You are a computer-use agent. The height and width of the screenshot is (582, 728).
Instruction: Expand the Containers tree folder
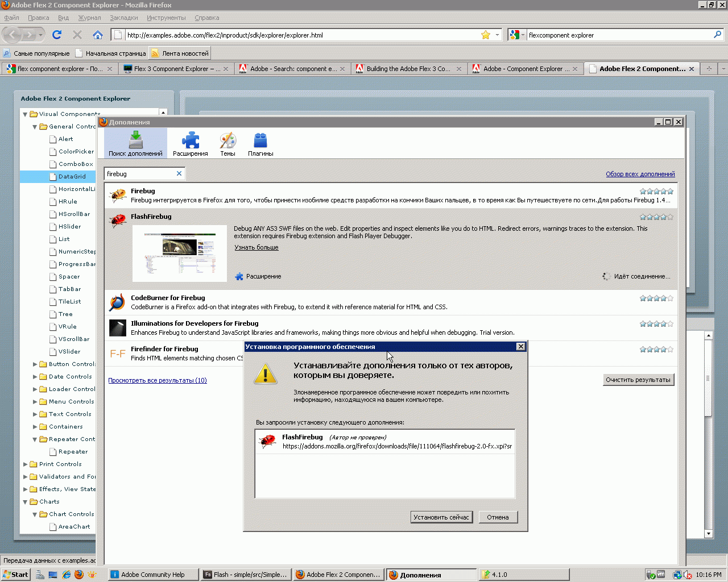pyautogui.click(x=35, y=427)
